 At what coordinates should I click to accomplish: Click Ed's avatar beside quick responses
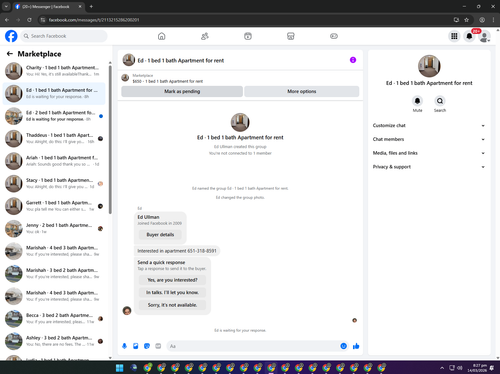pos(127,311)
